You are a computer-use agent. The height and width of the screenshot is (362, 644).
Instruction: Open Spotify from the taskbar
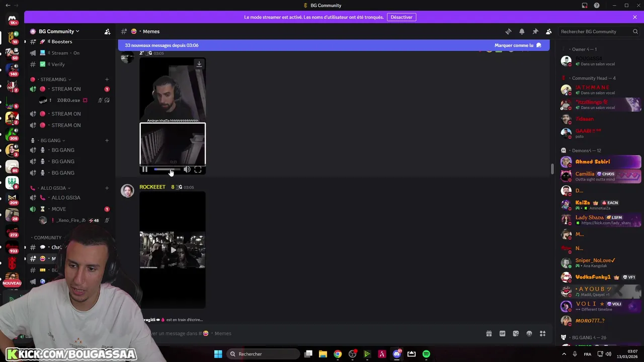coord(426,354)
